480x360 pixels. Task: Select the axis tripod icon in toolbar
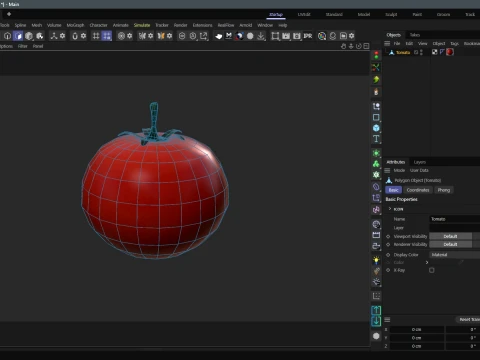(x=54, y=36)
